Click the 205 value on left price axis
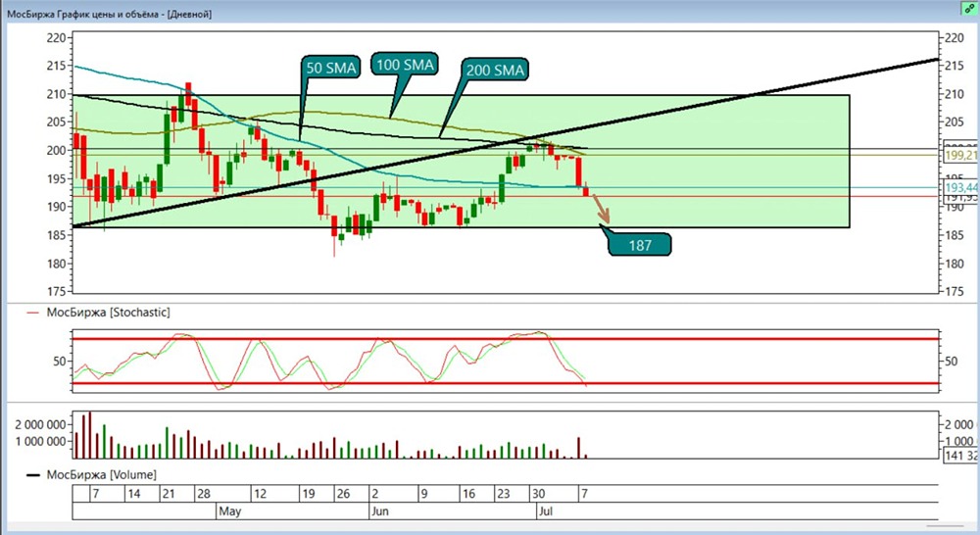The width and height of the screenshot is (980, 535). tap(56, 122)
